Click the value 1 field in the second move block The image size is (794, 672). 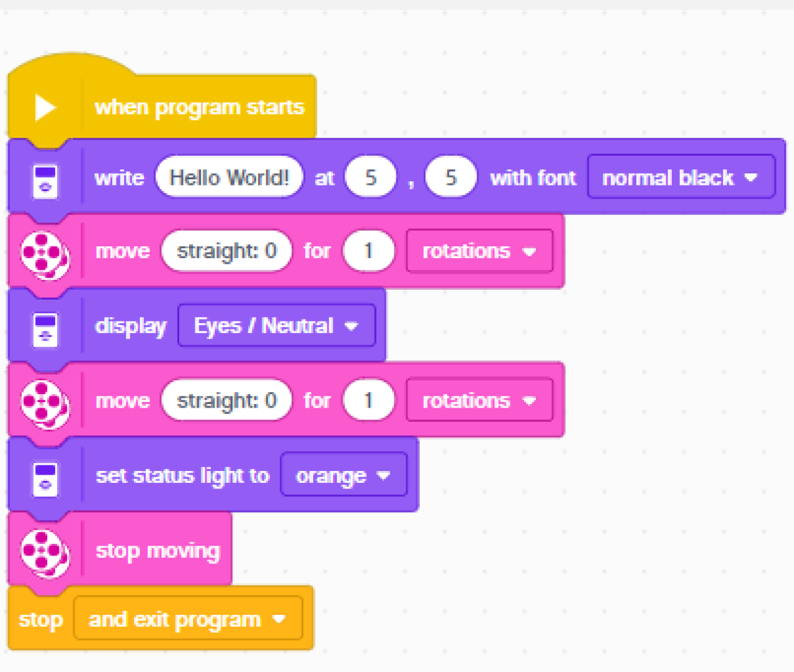[369, 401]
